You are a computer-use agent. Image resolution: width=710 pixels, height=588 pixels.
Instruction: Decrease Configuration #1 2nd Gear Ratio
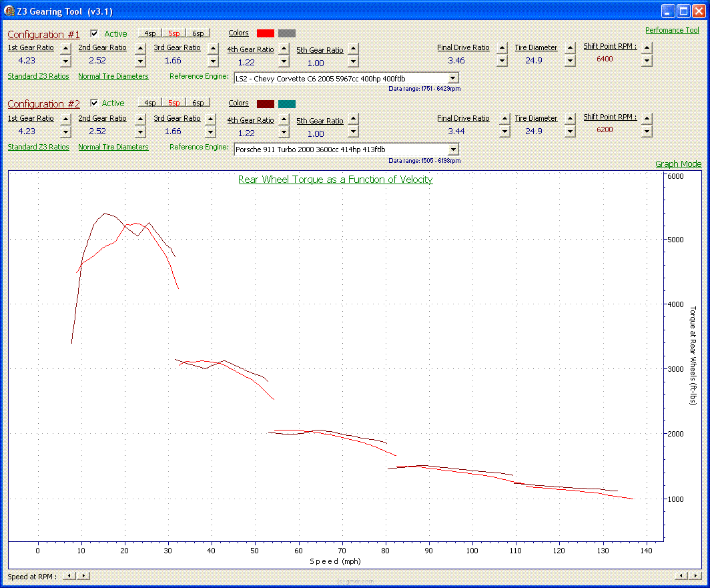tap(140, 61)
